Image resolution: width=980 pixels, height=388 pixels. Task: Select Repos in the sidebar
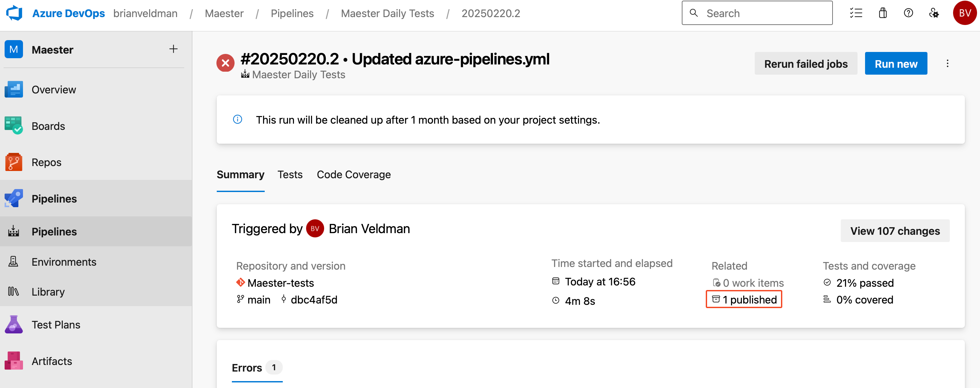tap(46, 162)
